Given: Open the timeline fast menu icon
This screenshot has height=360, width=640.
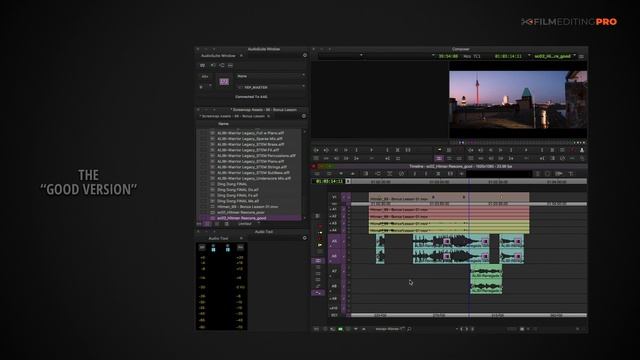Looking at the screenshot, I should pyautogui.click(x=317, y=174).
